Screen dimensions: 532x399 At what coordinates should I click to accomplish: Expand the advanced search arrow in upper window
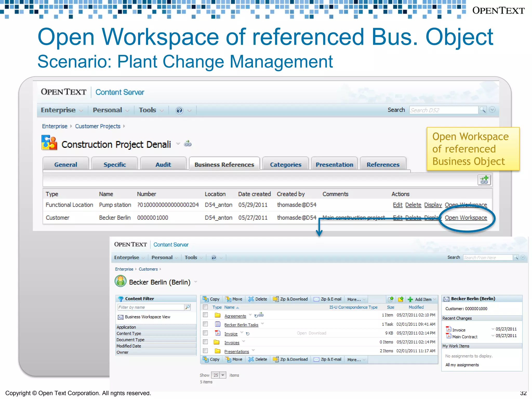pyautogui.click(x=492, y=110)
